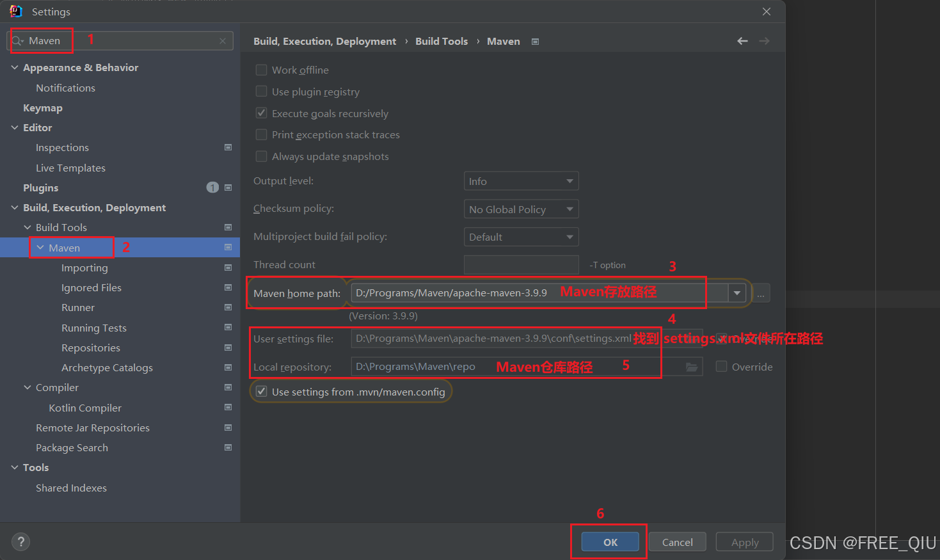Open the Output level Info dropdown
940x560 pixels.
(x=521, y=181)
